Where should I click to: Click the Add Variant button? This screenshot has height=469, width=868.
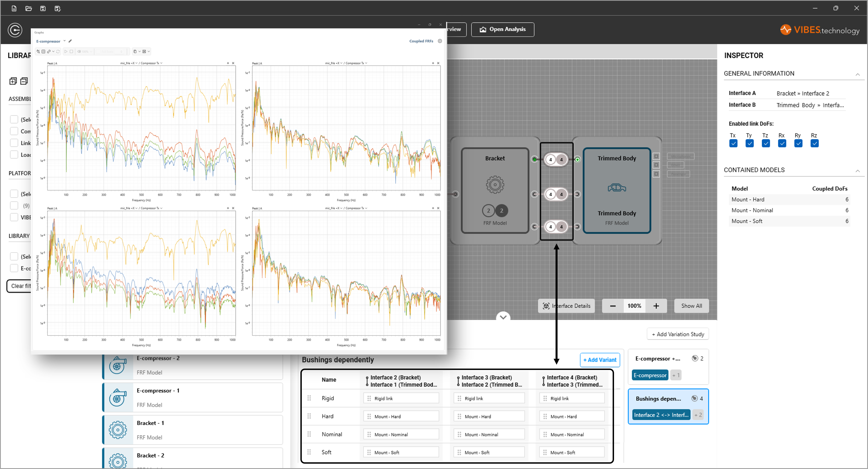pos(600,359)
